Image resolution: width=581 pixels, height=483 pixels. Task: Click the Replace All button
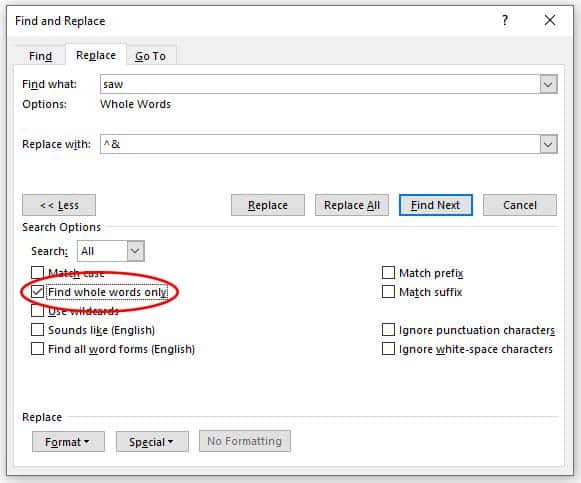click(352, 205)
